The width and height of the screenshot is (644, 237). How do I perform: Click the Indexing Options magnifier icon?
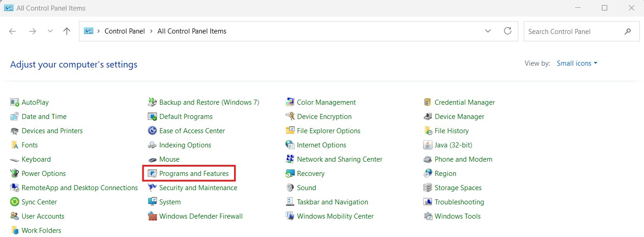coord(152,145)
